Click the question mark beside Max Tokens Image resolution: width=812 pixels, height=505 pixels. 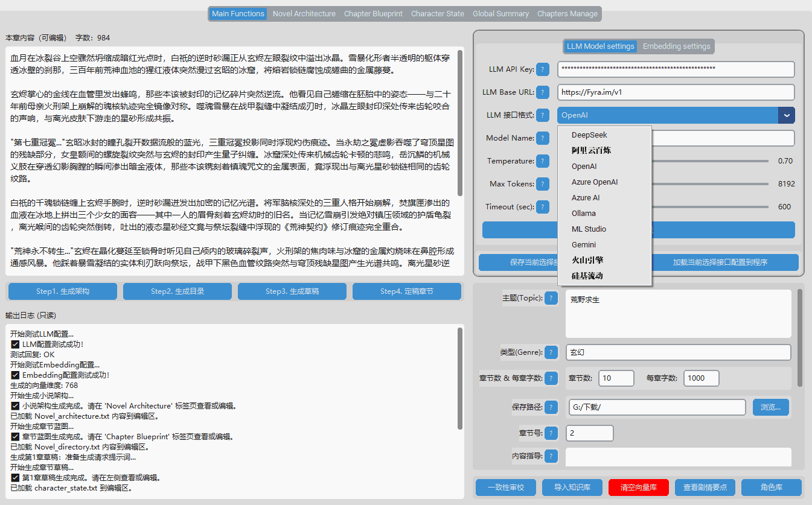[x=543, y=184]
